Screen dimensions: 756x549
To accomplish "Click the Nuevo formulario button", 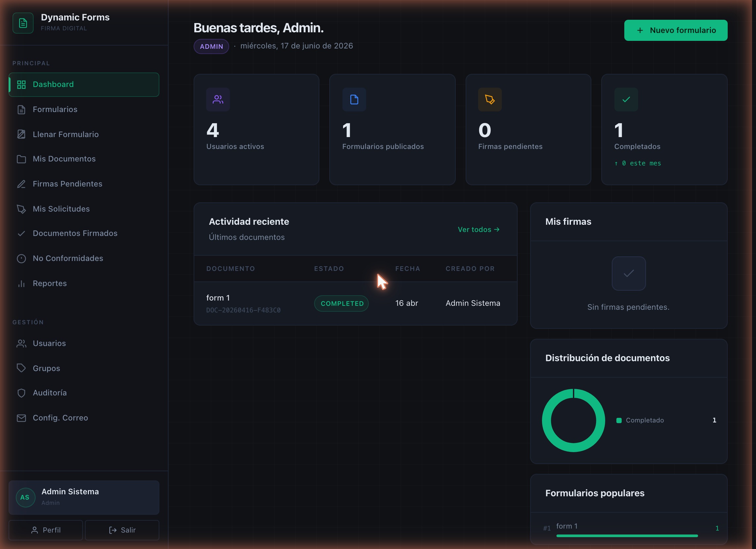I will pos(676,30).
